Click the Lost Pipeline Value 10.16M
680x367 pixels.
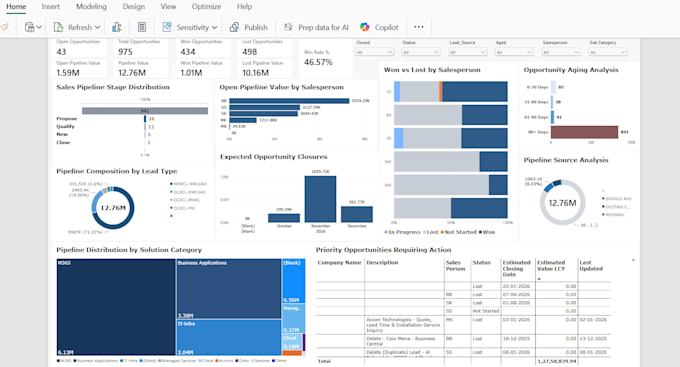click(255, 73)
